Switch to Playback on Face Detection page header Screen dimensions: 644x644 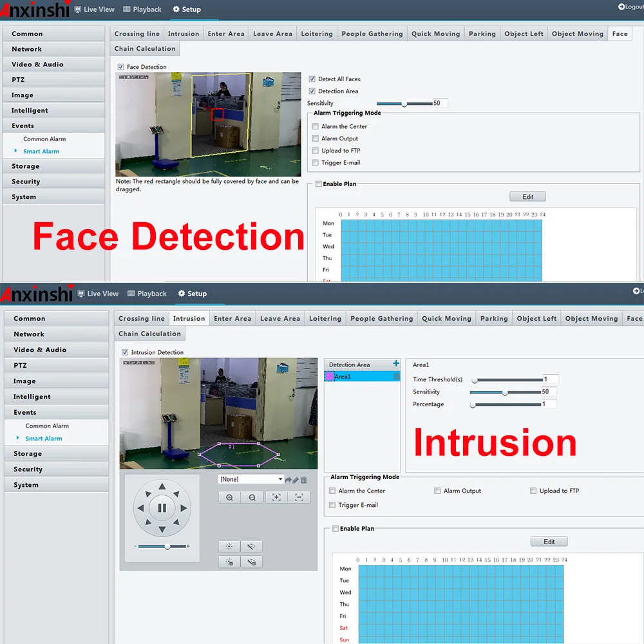tap(142, 9)
